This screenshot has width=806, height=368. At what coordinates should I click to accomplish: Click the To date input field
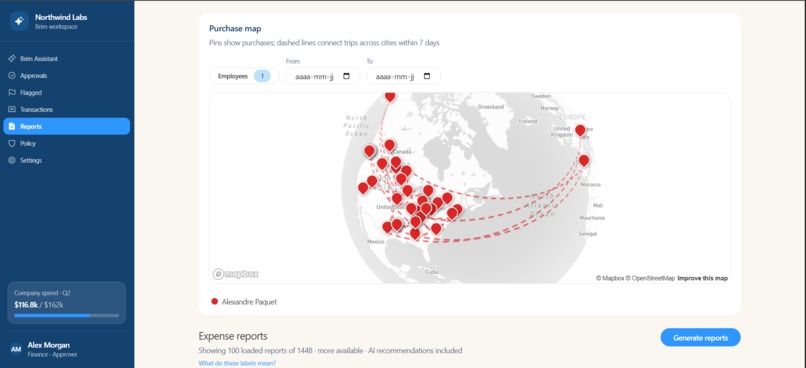[404, 76]
